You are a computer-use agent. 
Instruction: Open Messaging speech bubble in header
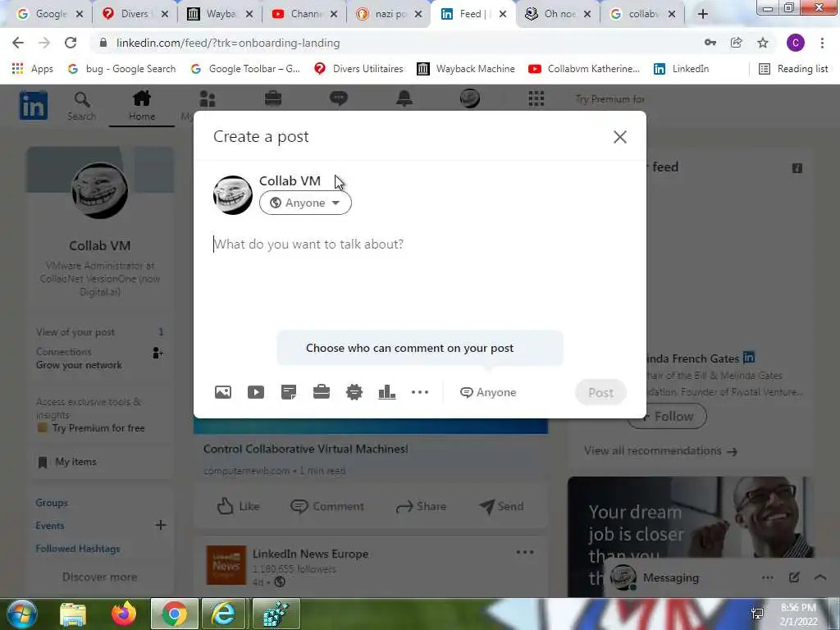click(x=339, y=98)
